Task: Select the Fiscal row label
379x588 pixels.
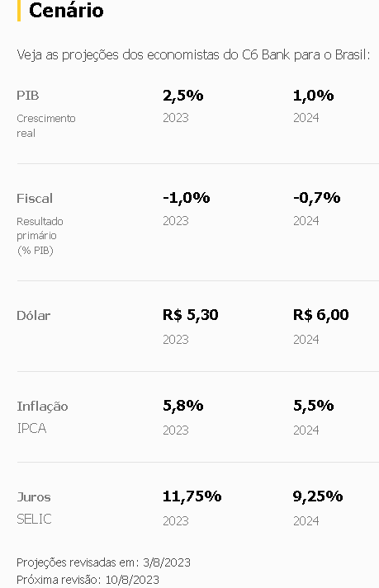Action: tap(35, 198)
